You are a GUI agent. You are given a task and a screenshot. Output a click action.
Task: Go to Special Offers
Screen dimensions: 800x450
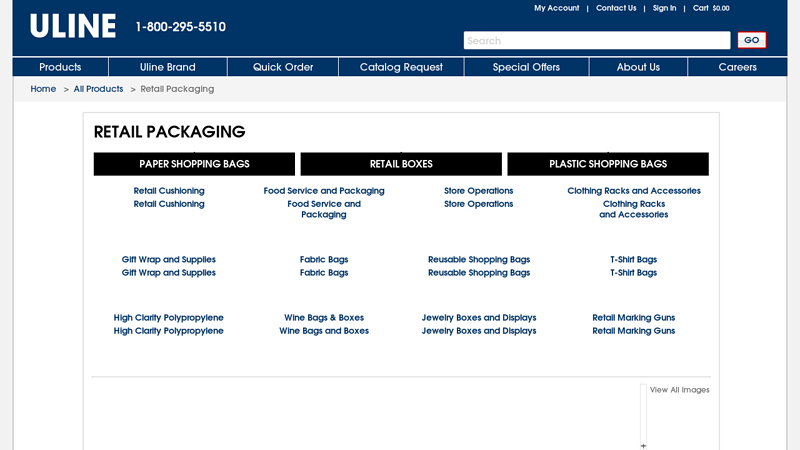click(526, 67)
